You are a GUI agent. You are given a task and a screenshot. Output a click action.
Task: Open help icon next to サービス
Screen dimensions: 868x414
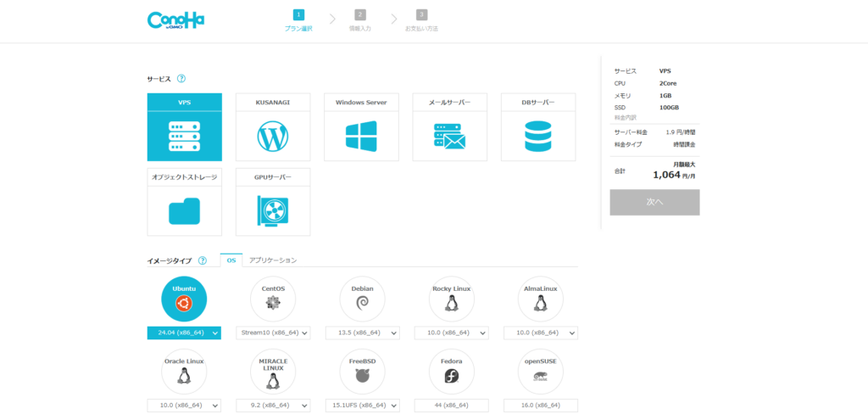(181, 79)
